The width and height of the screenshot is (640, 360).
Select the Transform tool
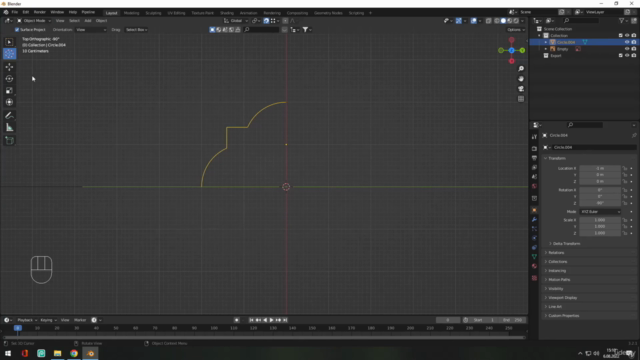pyautogui.click(x=9, y=102)
